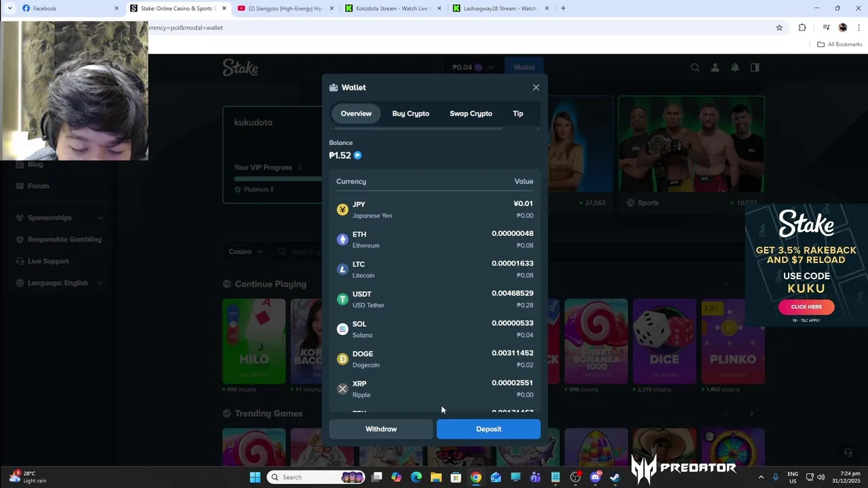The image size is (868, 488).
Task: Expand the Sponsorships sidebar menu
Action: [x=60, y=218]
